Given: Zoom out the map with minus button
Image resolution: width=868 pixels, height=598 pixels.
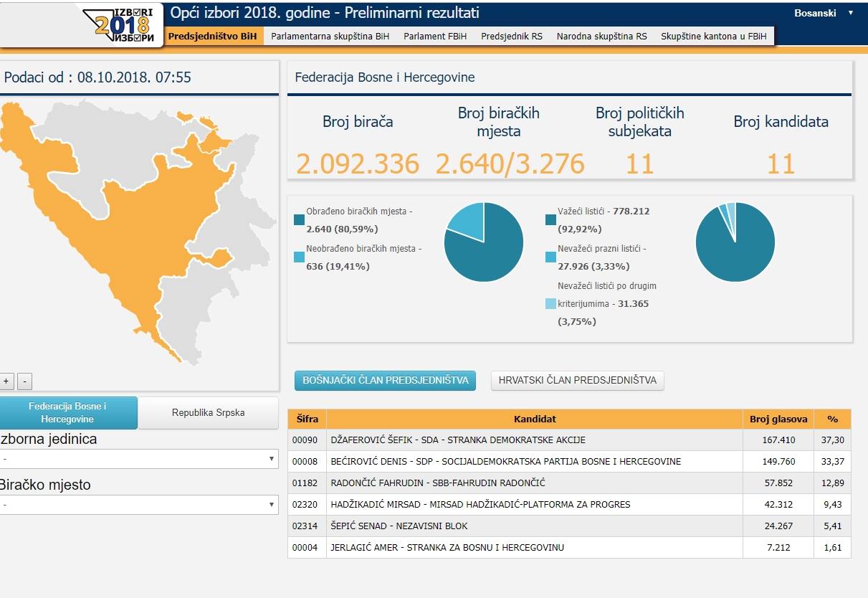Looking at the screenshot, I should point(24,381).
